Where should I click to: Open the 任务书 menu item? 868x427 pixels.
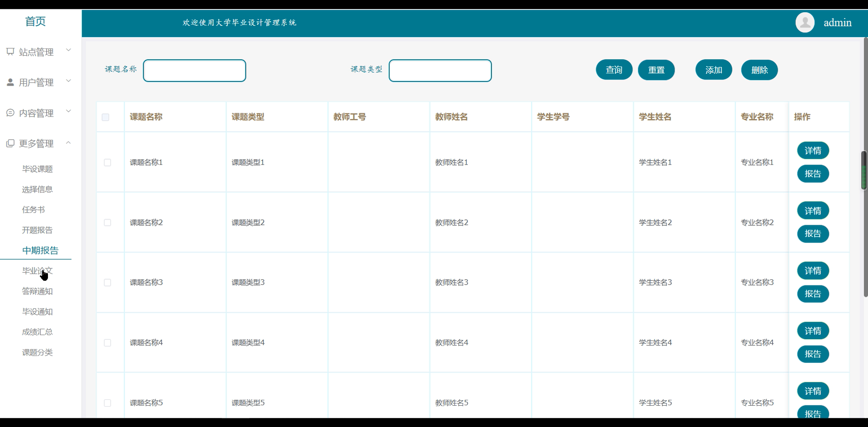(33, 210)
